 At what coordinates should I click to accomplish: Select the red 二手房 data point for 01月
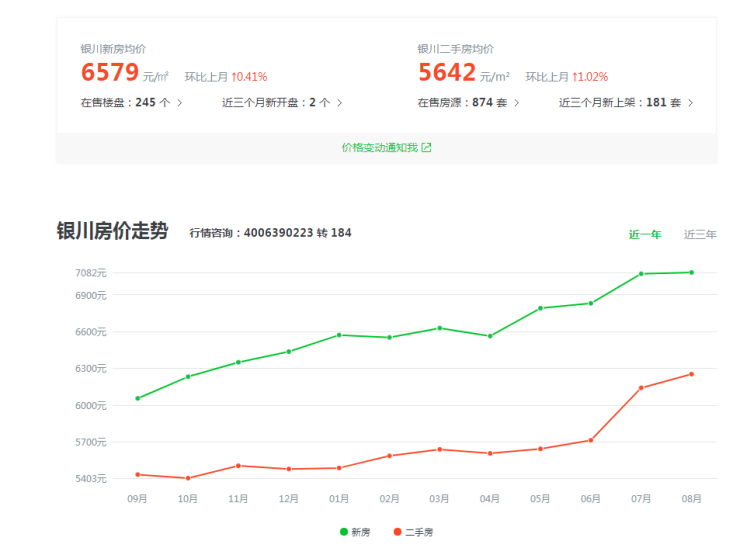coord(339,468)
